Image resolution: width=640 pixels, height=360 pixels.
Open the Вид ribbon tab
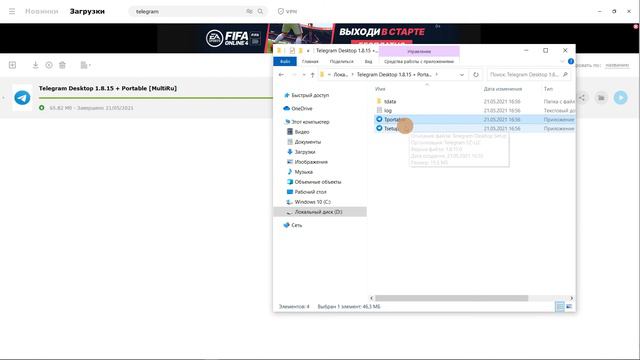pos(369,61)
